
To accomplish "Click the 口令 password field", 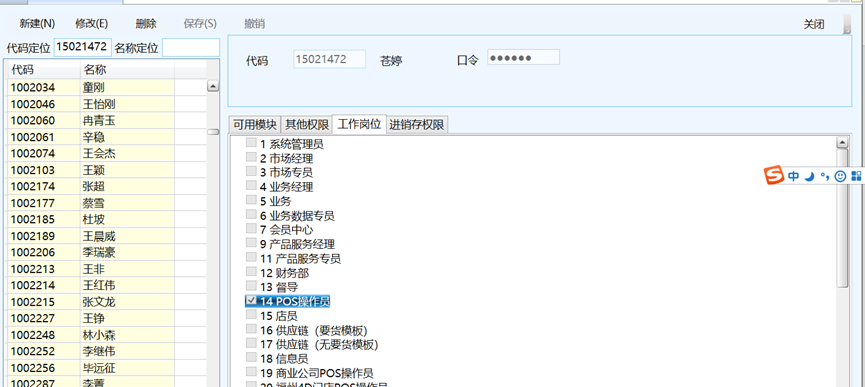I will [523, 57].
